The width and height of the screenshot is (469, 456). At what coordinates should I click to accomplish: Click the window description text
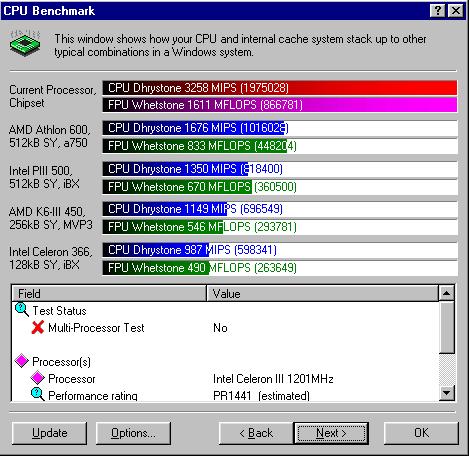click(x=240, y=45)
